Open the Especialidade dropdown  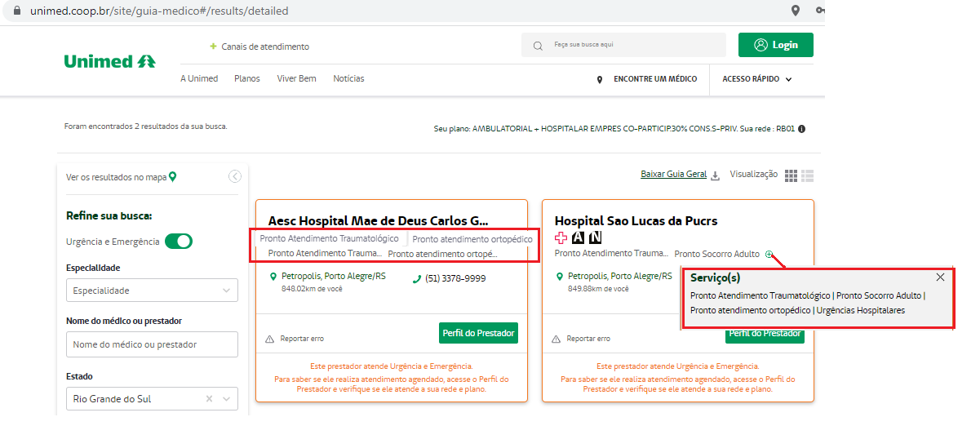click(x=152, y=291)
